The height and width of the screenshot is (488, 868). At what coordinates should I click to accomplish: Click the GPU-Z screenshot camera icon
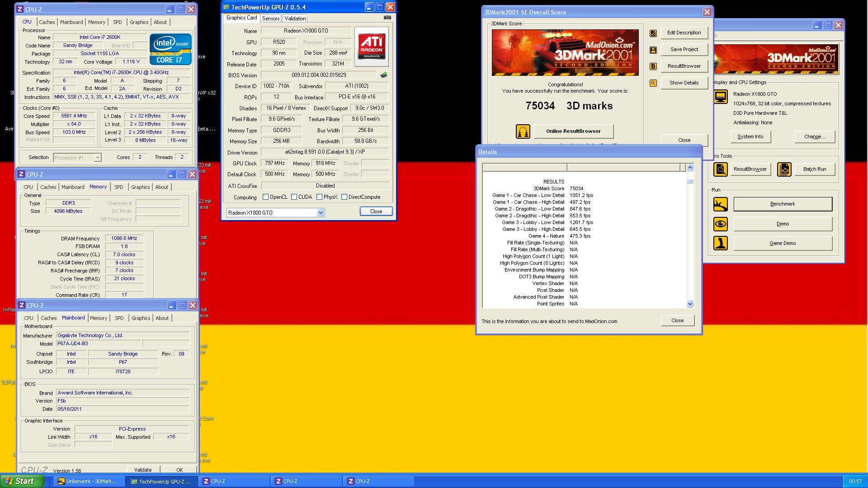[x=387, y=18]
